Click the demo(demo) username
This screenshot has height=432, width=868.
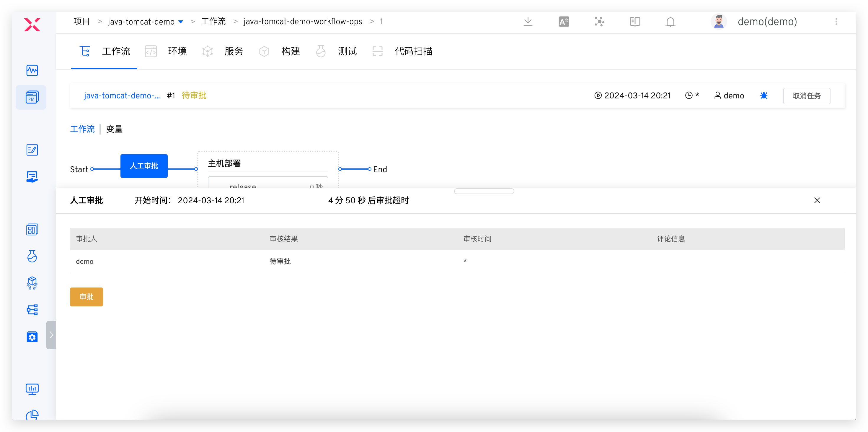767,22
